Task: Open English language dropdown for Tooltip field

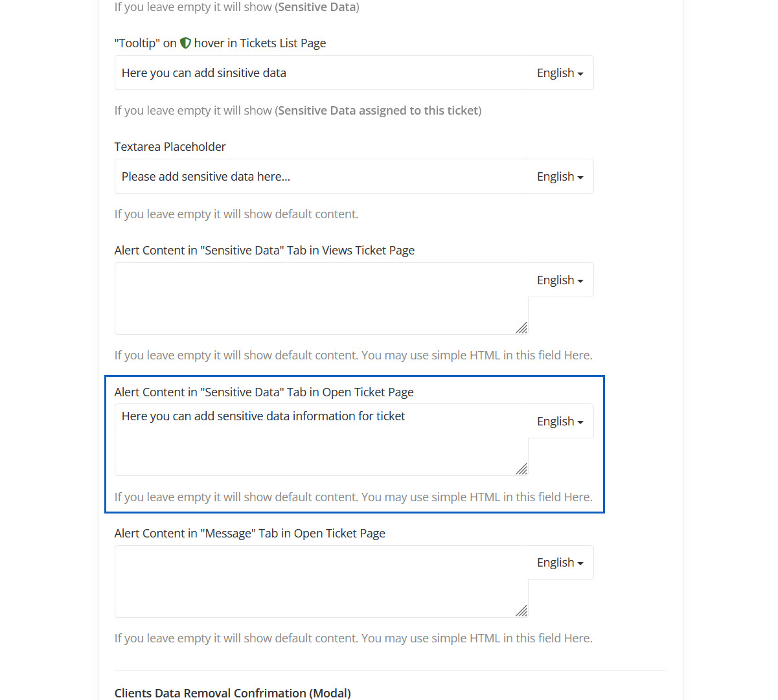Action: [x=560, y=73]
